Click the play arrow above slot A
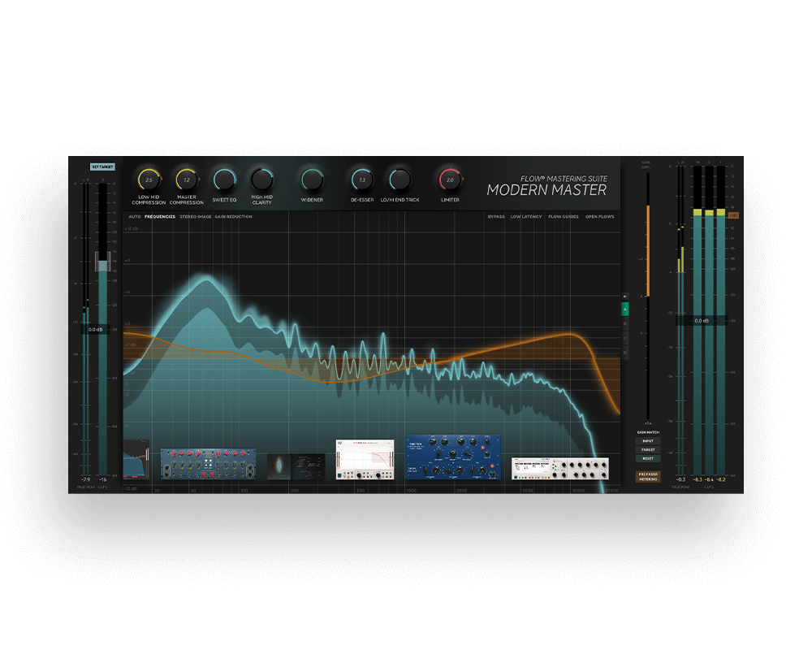 tap(625, 297)
